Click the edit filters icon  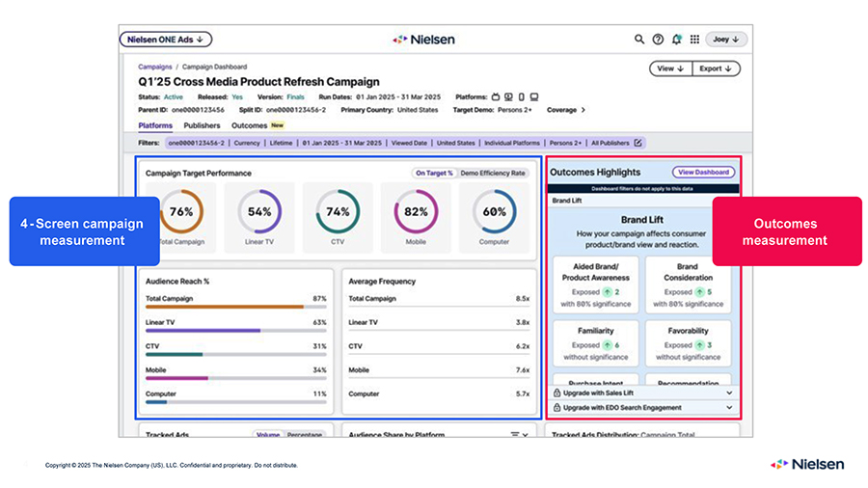pyautogui.click(x=637, y=143)
